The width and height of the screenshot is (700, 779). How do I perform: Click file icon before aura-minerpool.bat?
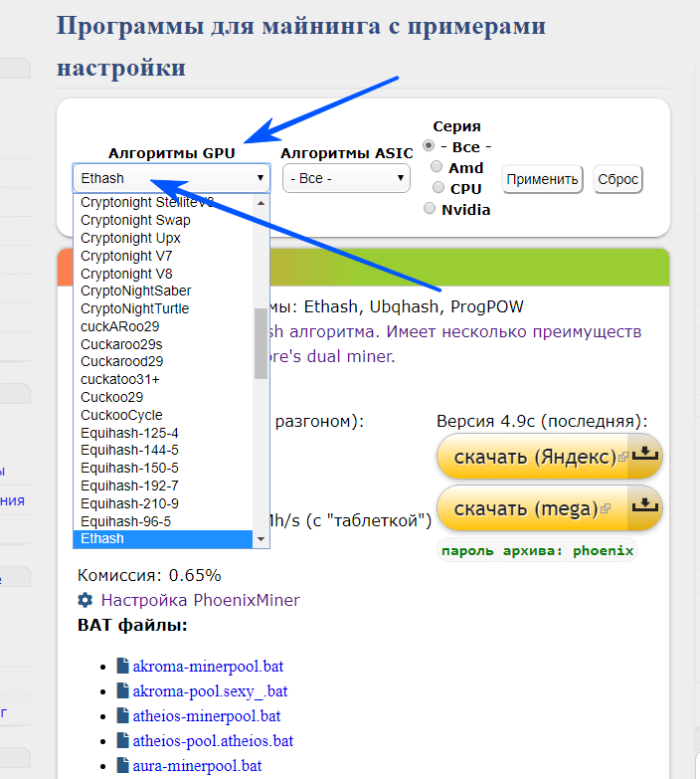click(x=122, y=765)
